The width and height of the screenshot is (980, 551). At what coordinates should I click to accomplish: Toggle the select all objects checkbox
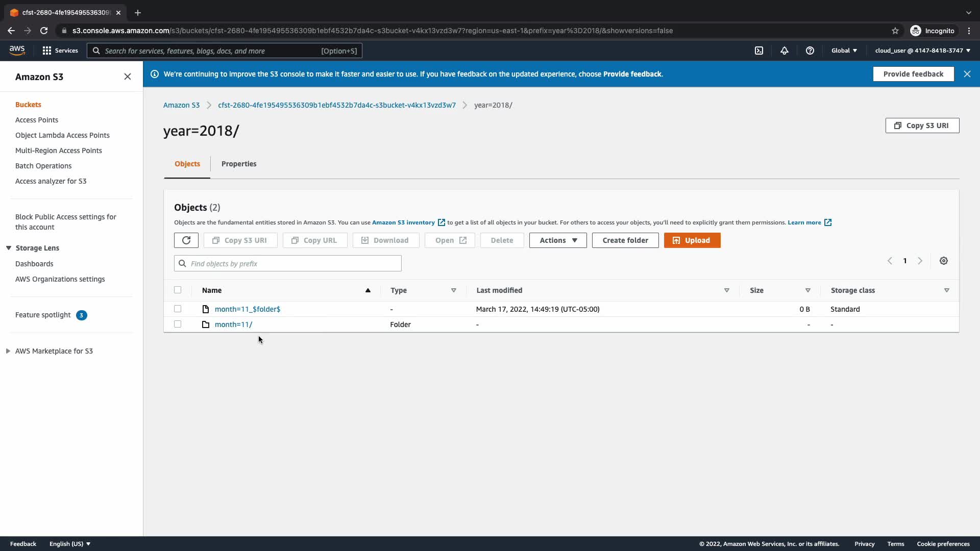point(178,290)
